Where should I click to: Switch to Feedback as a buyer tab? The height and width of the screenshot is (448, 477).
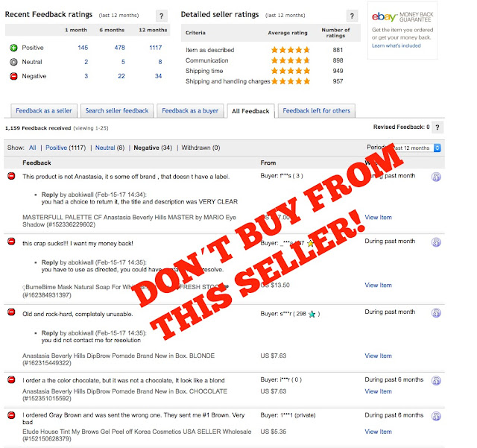[x=190, y=111]
